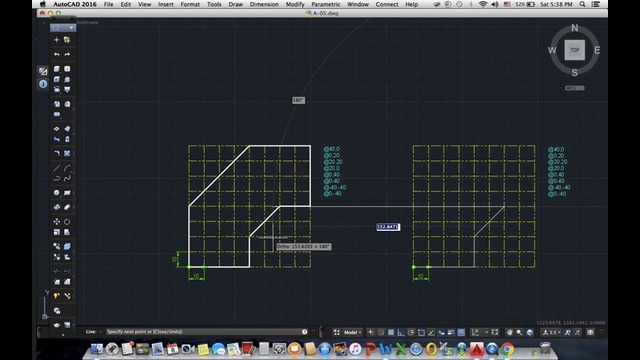Click the S compass label on ViewCube
This screenshot has width=640, height=360.
575,73
